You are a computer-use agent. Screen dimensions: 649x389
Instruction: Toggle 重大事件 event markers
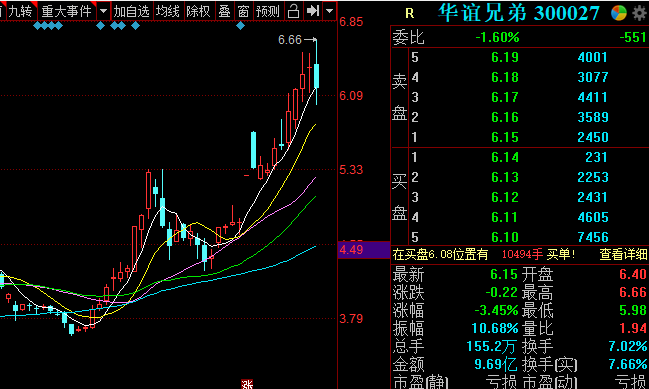click(x=67, y=11)
